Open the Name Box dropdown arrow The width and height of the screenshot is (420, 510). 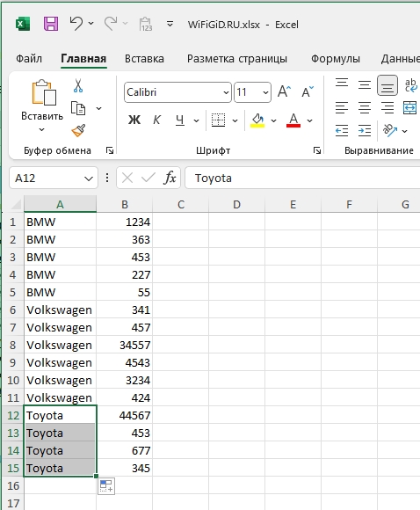coord(89,178)
